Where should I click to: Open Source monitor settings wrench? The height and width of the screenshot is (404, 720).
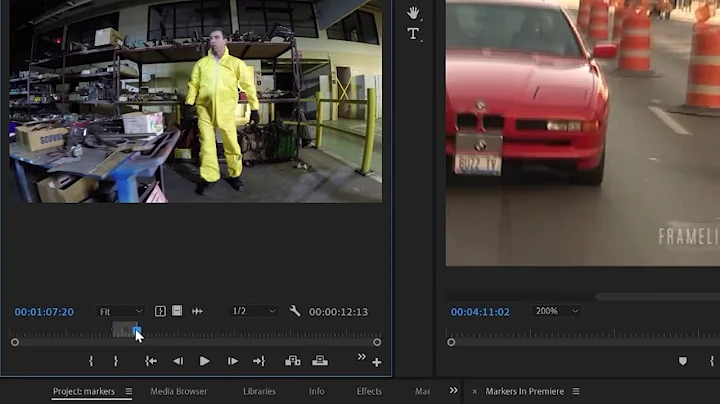(x=295, y=311)
